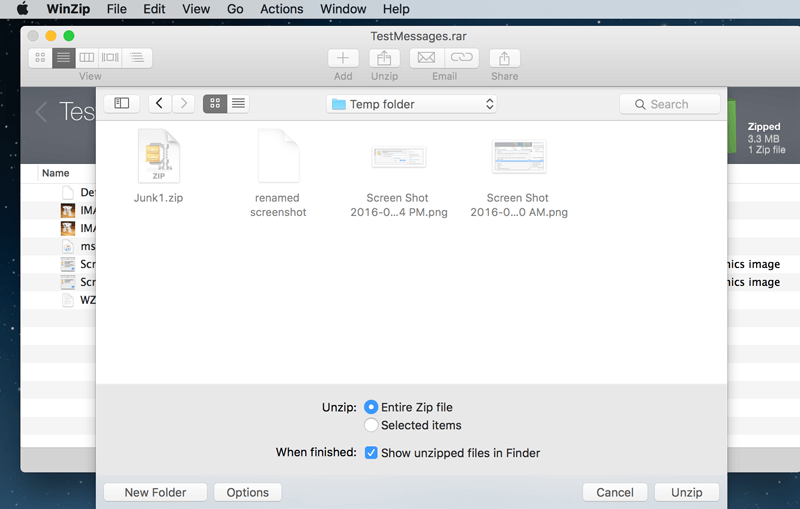Go back using the left chevron button
The height and width of the screenshot is (509, 800).
160,103
